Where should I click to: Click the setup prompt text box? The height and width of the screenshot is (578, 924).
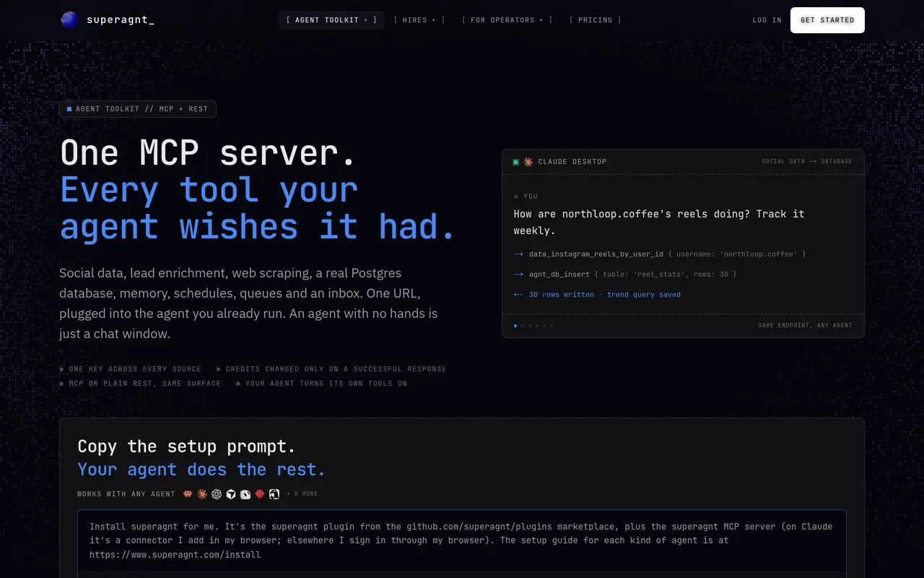pyautogui.click(x=462, y=541)
